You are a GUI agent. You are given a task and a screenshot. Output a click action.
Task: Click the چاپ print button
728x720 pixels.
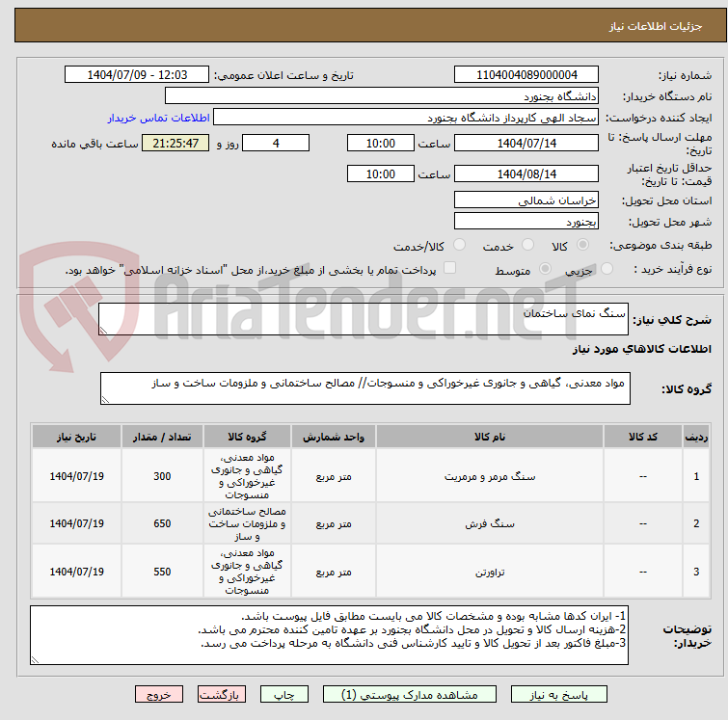point(284,695)
